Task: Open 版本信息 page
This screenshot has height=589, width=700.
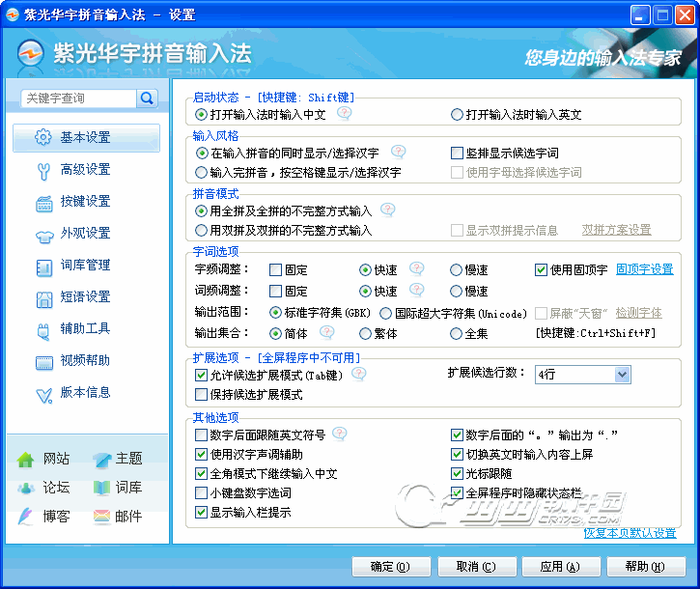Action: 86,393
